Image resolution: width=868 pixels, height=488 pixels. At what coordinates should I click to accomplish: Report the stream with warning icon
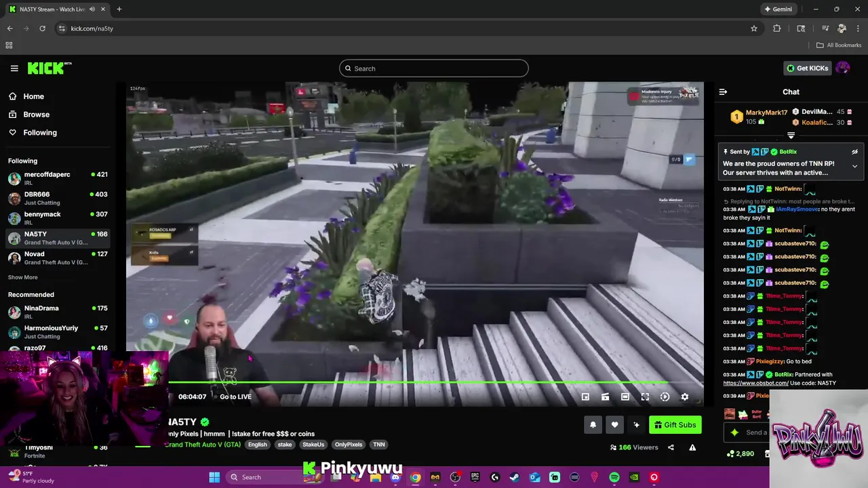click(692, 447)
